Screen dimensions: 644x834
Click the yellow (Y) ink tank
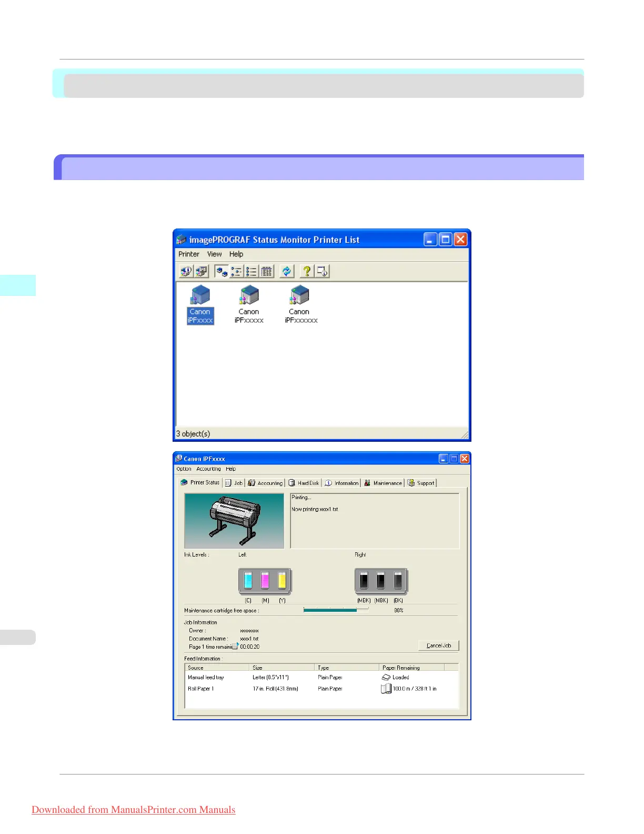coord(282,580)
